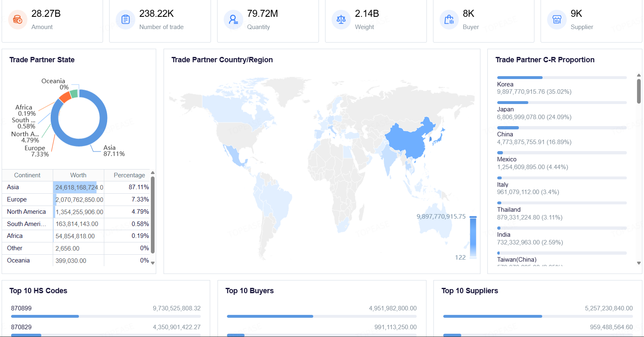Click the Oceania 0% chart label

tap(55, 84)
